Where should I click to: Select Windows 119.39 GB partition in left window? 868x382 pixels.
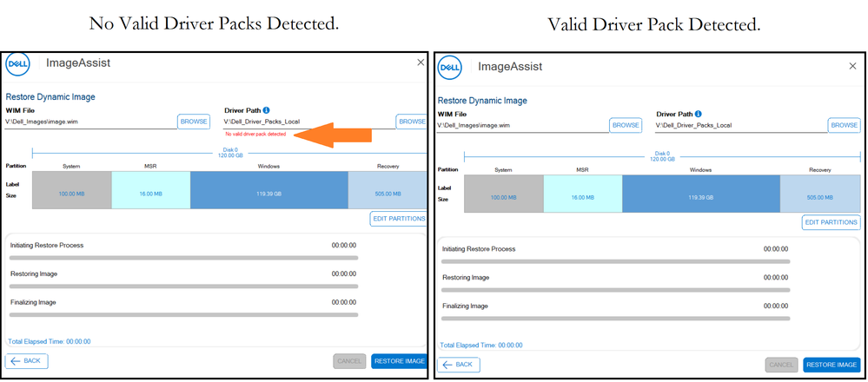click(x=269, y=190)
